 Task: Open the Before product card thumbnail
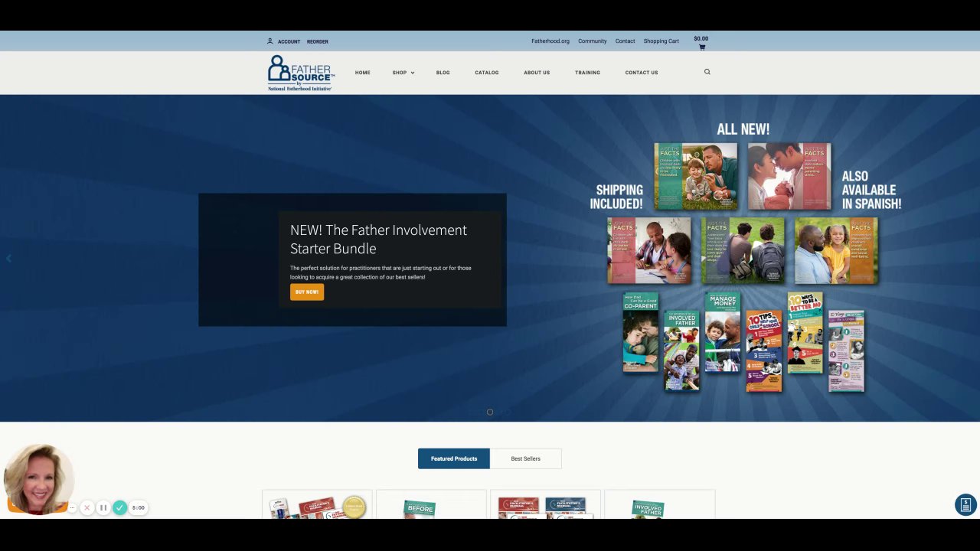tap(431, 504)
